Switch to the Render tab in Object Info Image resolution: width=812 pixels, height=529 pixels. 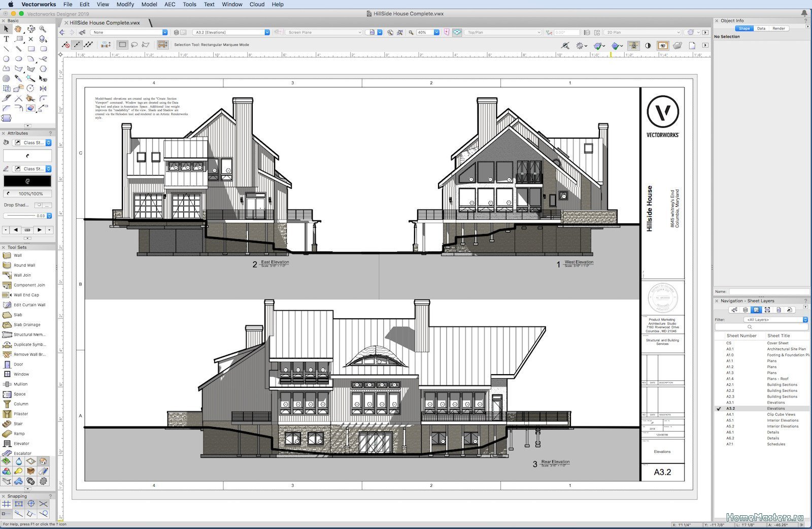779,28
